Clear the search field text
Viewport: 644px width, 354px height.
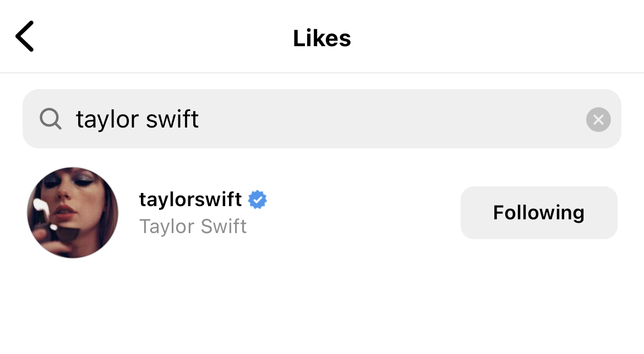(x=598, y=119)
